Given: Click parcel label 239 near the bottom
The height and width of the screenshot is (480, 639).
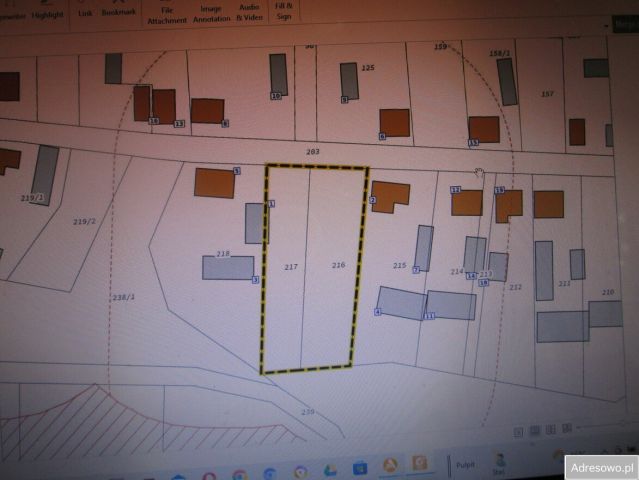Looking at the screenshot, I should click(x=308, y=412).
